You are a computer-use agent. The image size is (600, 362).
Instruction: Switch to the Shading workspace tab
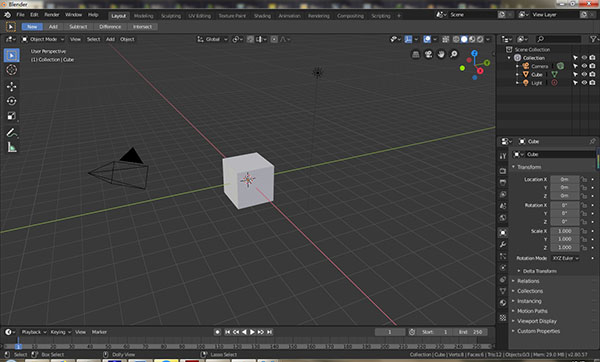point(262,16)
